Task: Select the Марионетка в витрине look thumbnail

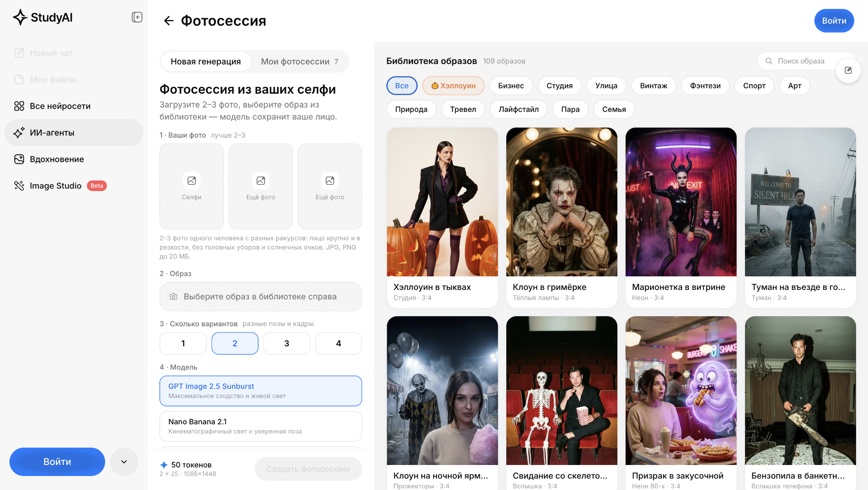Action: 681,202
